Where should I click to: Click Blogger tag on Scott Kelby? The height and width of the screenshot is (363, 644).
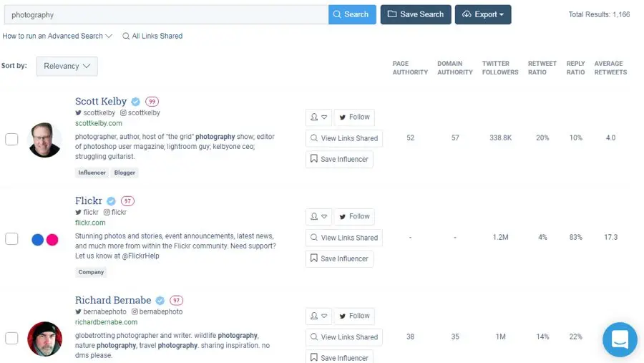pos(125,173)
